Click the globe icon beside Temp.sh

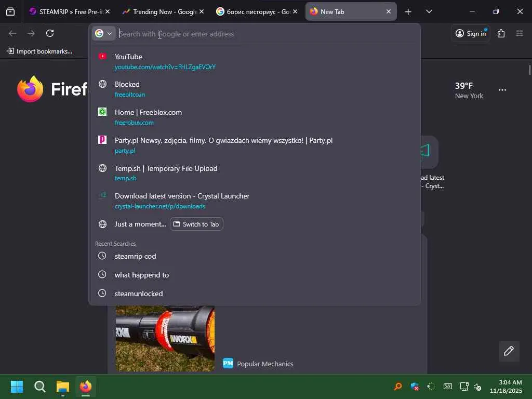(x=102, y=168)
